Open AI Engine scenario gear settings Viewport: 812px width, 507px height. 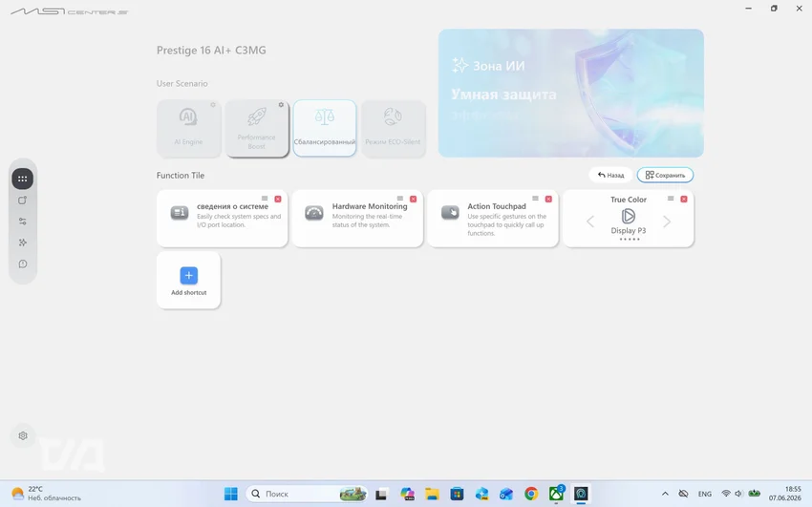coord(213,104)
